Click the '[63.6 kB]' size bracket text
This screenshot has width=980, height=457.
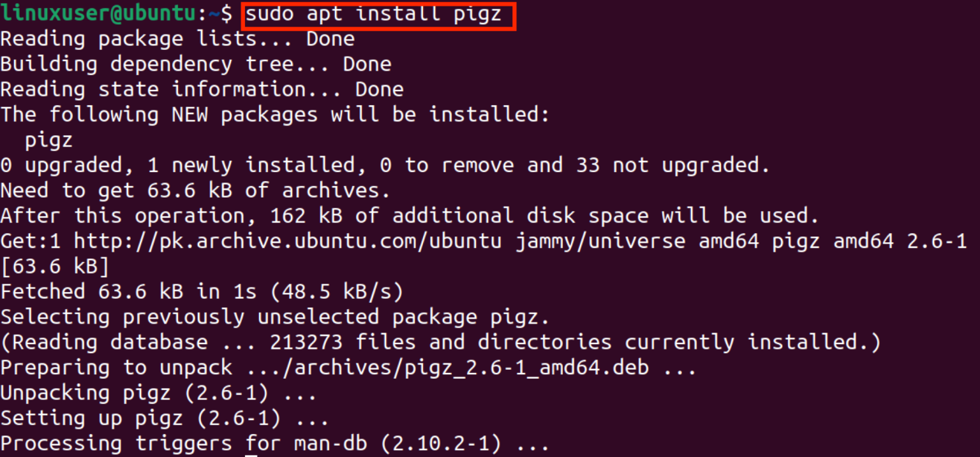coord(55,266)
